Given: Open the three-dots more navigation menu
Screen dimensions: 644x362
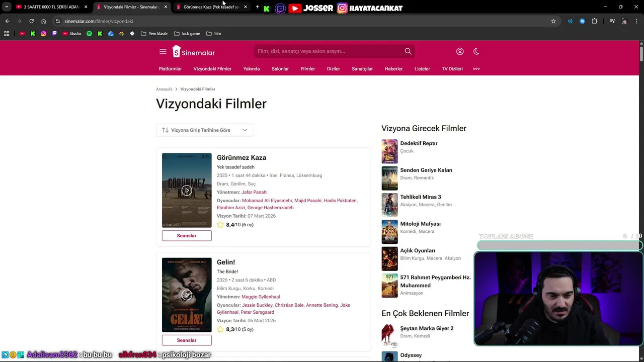Looking at the screenshot, I should pos(476,69).
